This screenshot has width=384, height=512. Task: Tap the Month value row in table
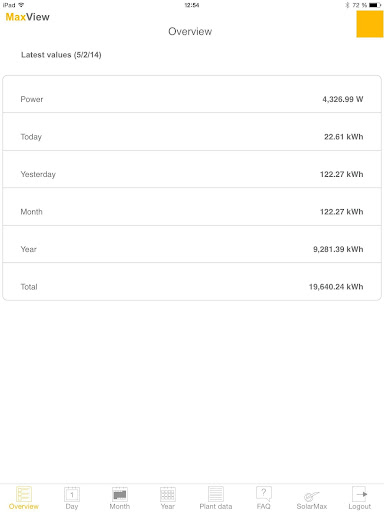click(192, 207)
